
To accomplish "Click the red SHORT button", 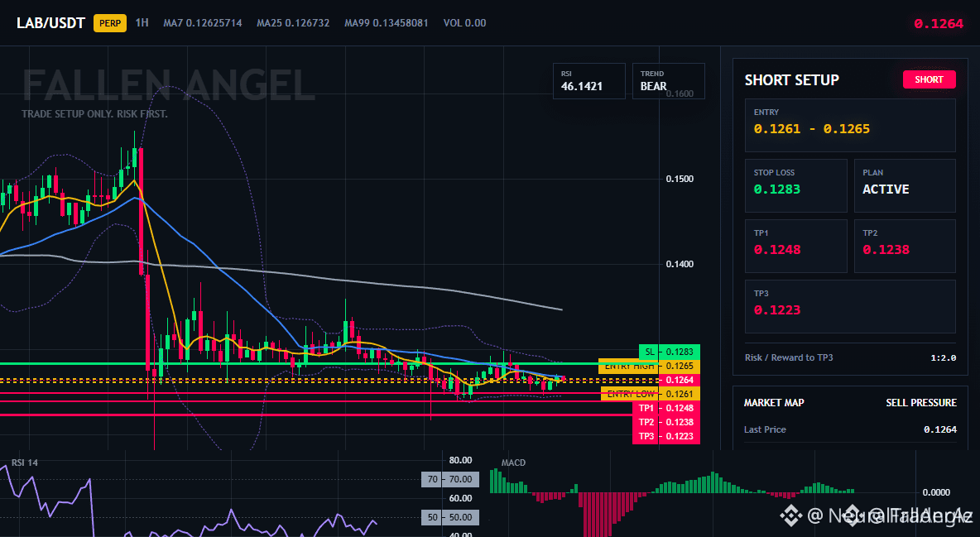I will 929,79.
